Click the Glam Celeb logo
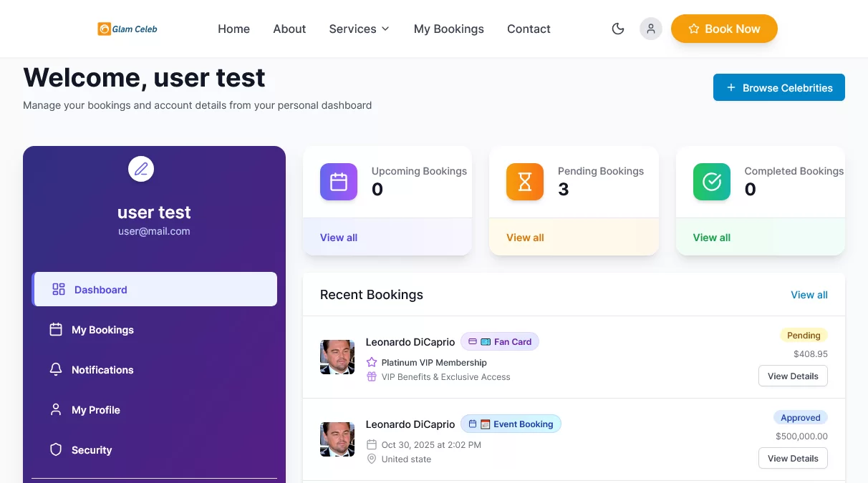This screenshot has height=483, width=868. 127,29
